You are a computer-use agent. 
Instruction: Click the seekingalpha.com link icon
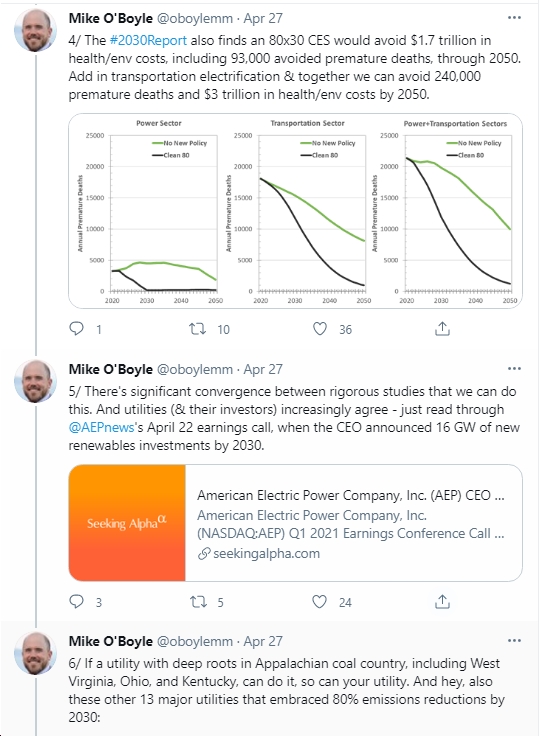204,554
